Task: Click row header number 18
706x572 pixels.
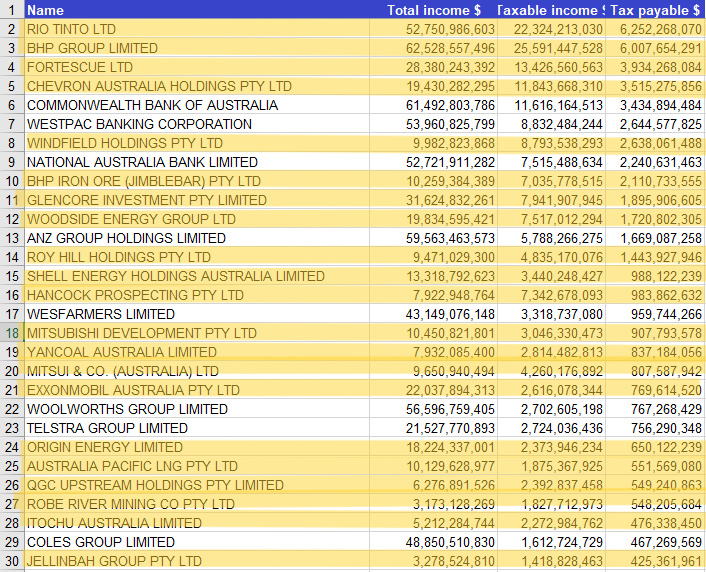Action: [12, 333]
